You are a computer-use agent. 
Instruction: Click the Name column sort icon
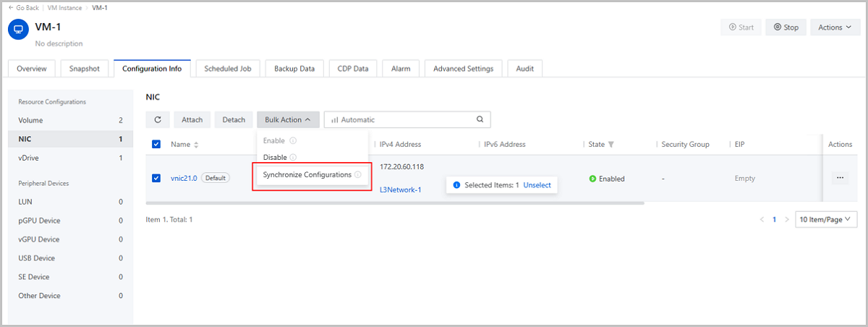tap(196, 145)
